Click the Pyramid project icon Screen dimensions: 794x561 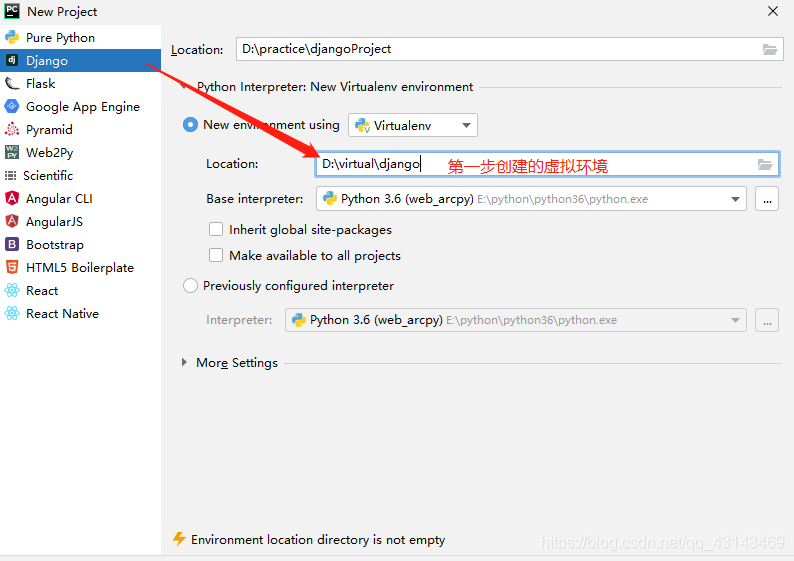coord(12,130)
